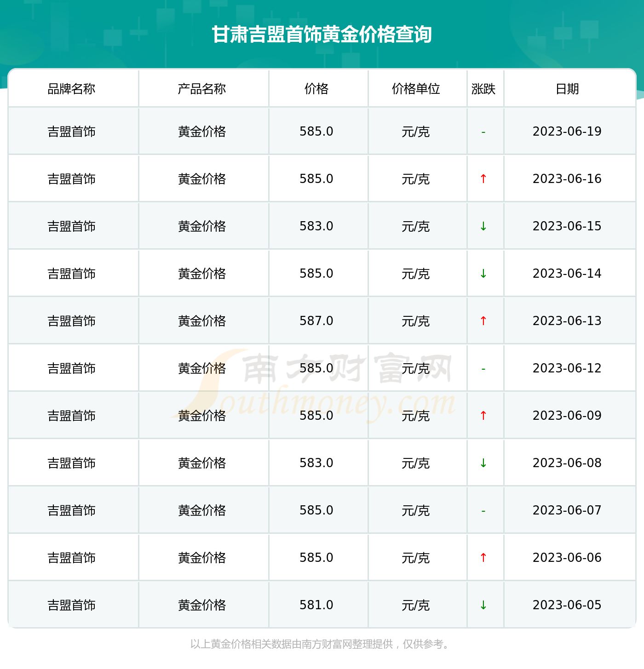Click the dash trend mark for 2023-06-07
Viewport: 644px width, 669px height.
pos(483,511)
